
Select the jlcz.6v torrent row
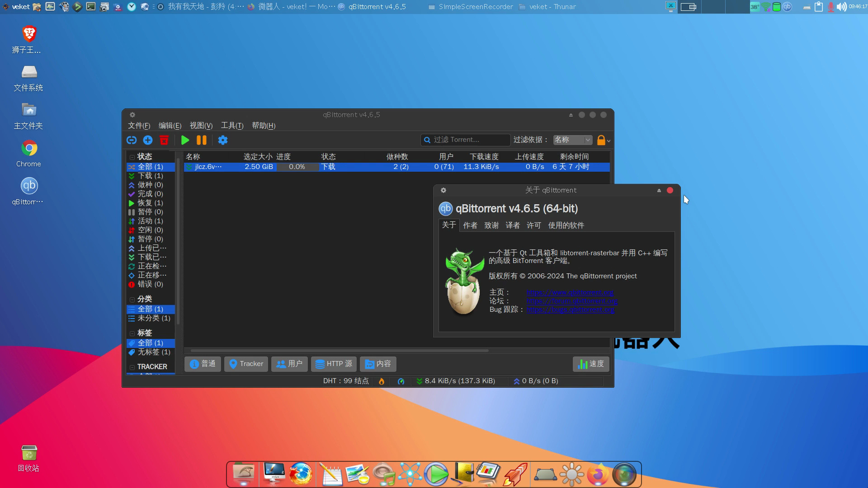[x=396, y=167]
